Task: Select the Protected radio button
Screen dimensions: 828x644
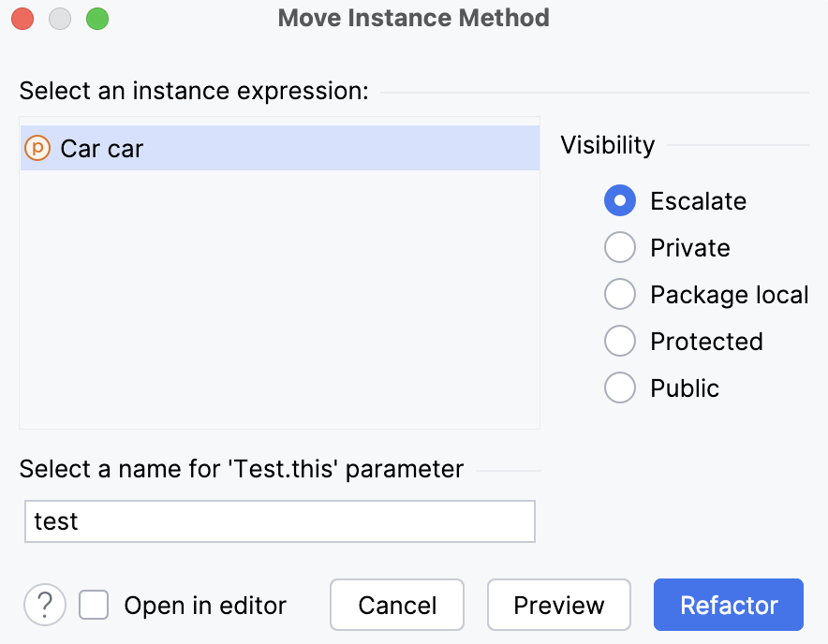Action: coord(619,341)
